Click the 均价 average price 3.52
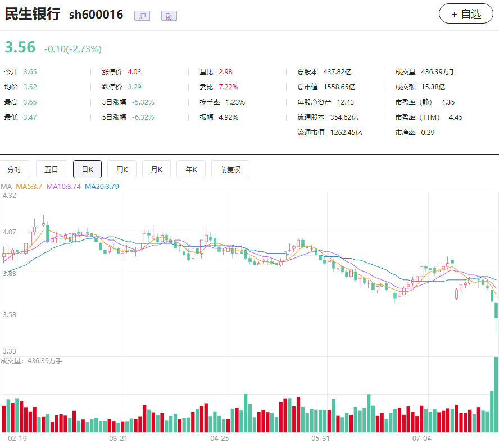This screenshot has width=504, height=443. click(x=30, y=87)
